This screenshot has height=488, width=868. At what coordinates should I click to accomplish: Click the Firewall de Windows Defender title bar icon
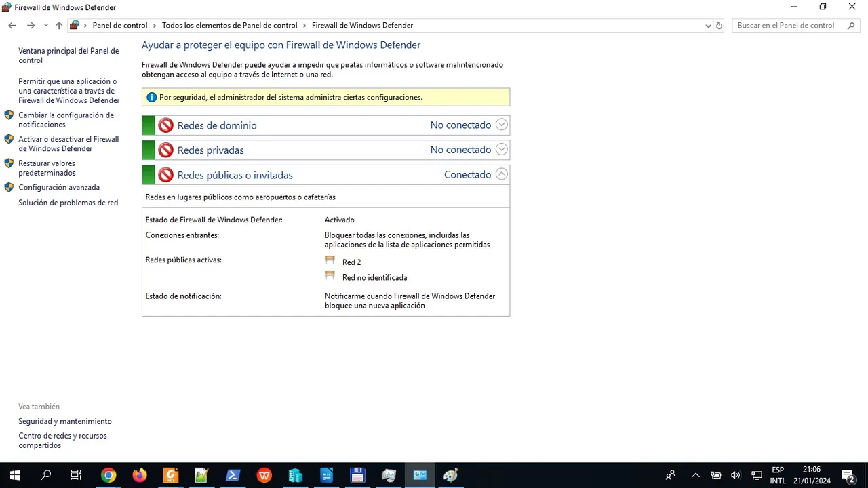point(7,7)
